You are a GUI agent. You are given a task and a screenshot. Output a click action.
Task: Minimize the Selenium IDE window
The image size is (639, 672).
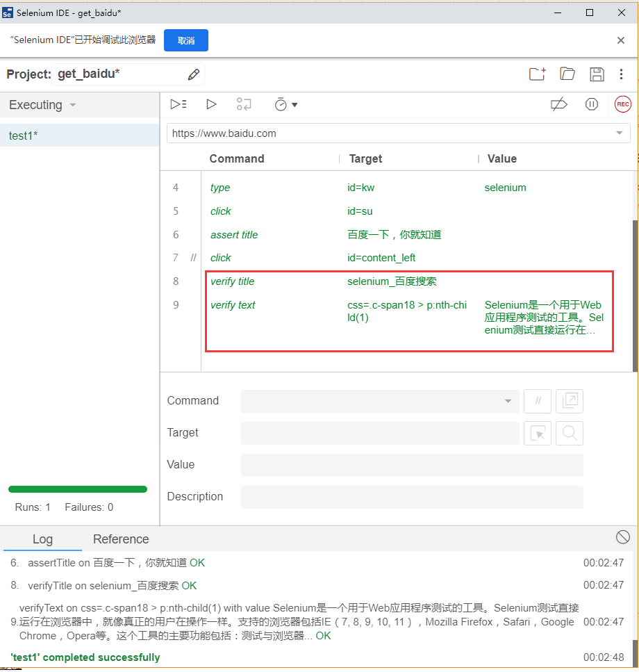pos(558,13)
